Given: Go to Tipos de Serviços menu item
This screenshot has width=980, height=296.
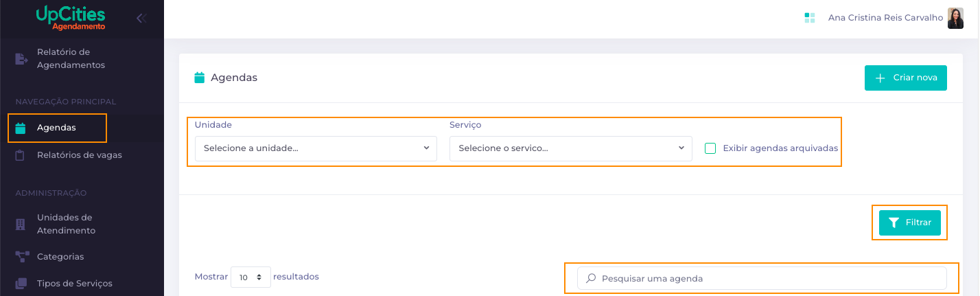Looking at the screenshot, I should coord(75,284).
